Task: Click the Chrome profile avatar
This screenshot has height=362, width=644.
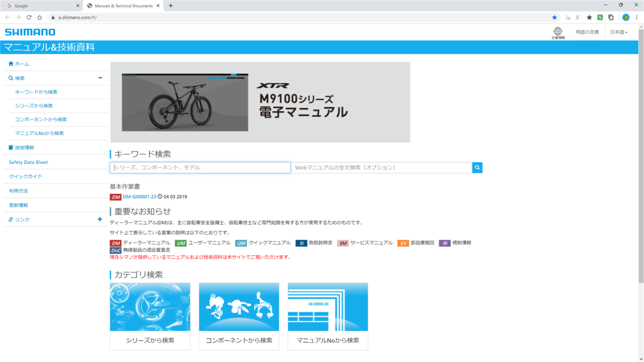Action: (626, 17)
